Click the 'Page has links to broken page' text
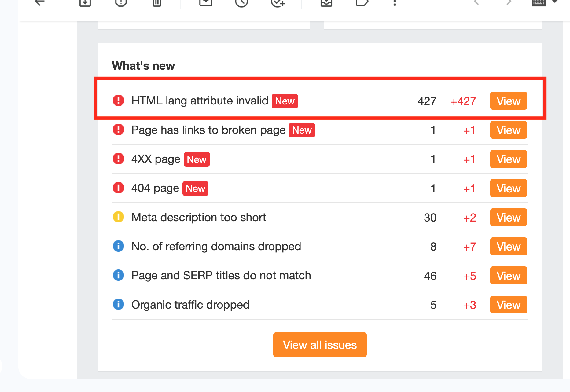 (208, 130)
